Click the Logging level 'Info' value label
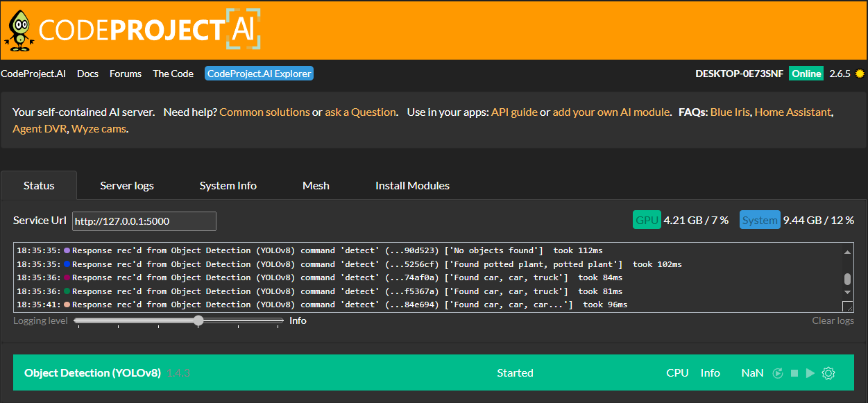This screenshot has height=403, width=868. tap(298, 320)
